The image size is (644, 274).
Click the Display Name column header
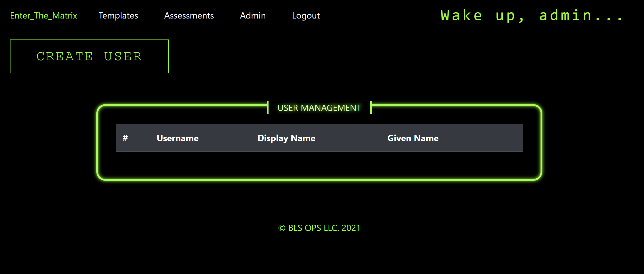(286, 138)
